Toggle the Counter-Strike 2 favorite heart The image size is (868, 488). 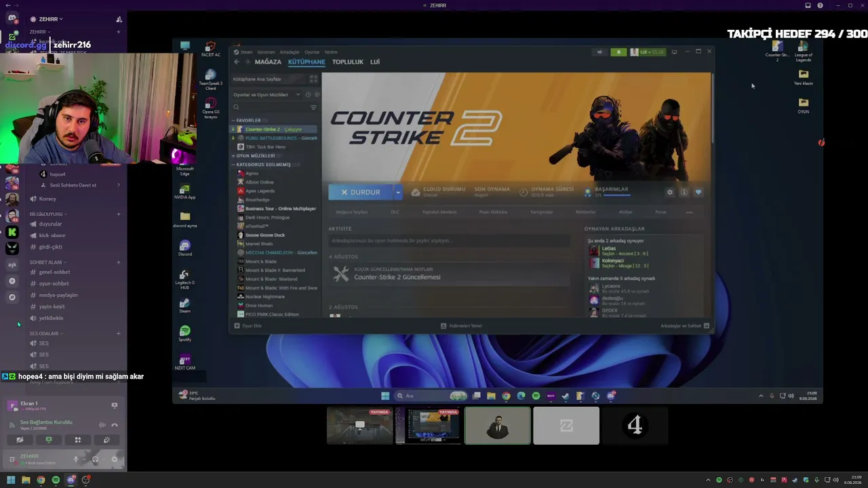pyautogui.click(x=698, y=192)
